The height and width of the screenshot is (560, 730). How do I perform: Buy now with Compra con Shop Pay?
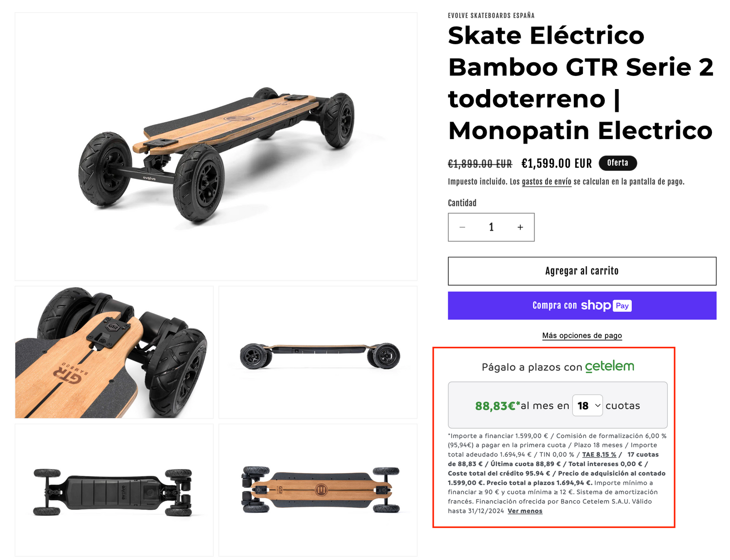point(582,306)
